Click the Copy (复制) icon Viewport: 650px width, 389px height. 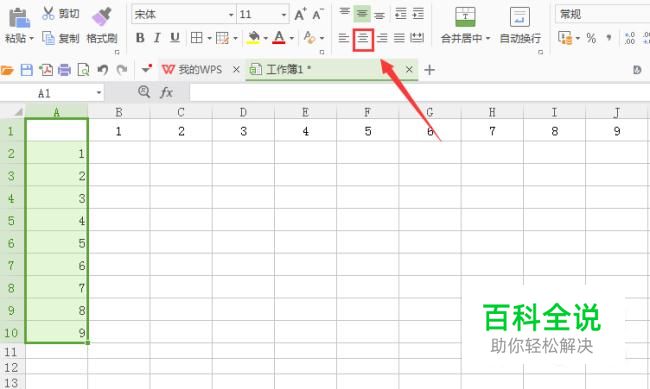(48, 38)
